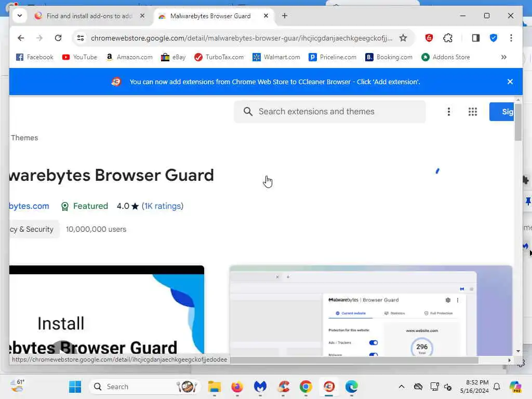Screen dimensions: 532x399
Task: Toggle the browser side panel
Action: [476, 38]
